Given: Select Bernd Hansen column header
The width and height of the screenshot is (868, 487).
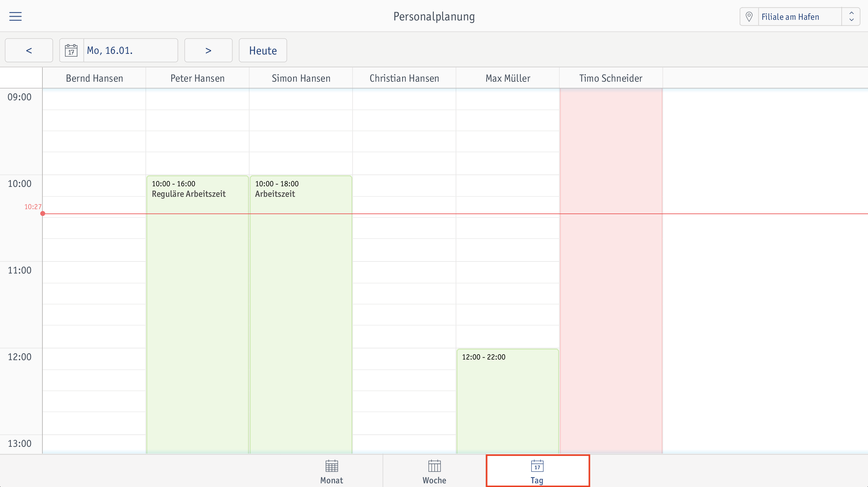Looking at the screenshot, I should tap(94, 78).
